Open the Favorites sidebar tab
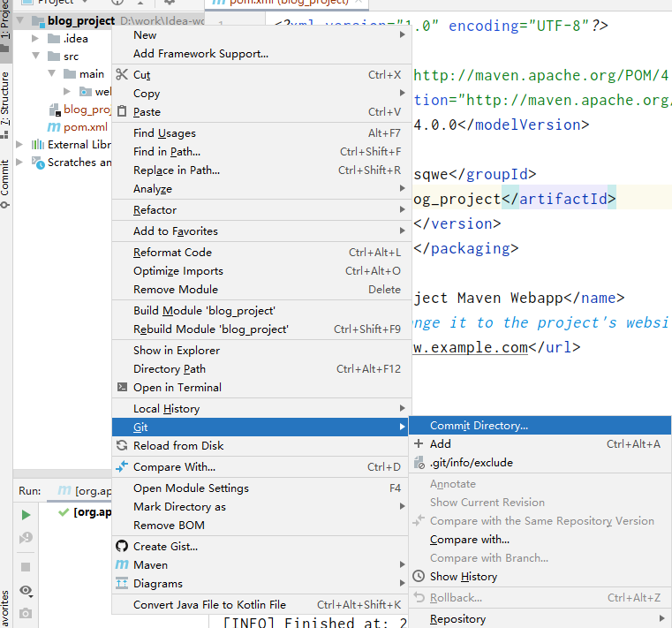The width and height of the screenshot is (672, 628). point(4,609)
